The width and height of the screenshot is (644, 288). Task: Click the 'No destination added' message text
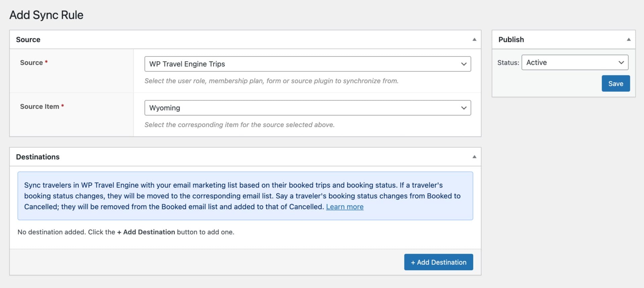126,232
